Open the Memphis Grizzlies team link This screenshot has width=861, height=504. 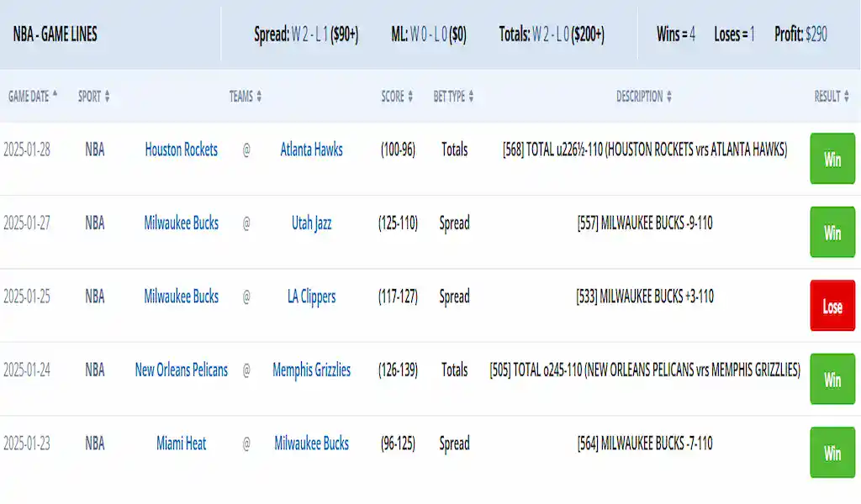[311, 370]
